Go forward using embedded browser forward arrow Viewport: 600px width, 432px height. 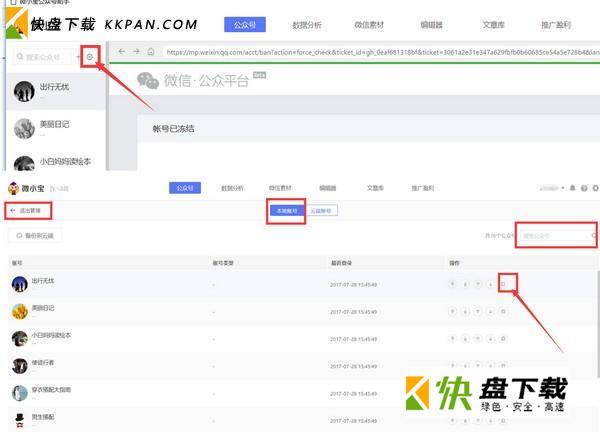pyautogui.click(x=136, y=51)
